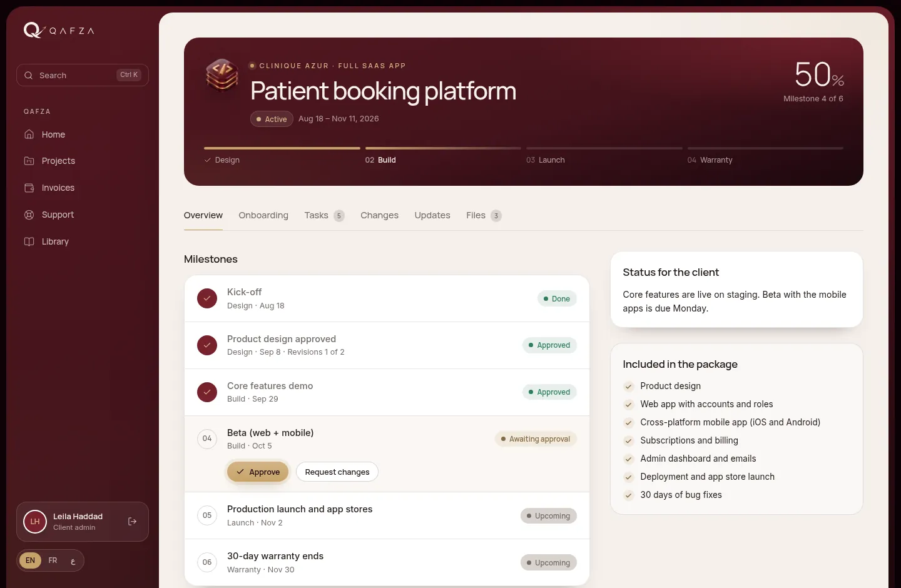Viewport: 901px width, 588px height.
Task: Click the search magnifier icon
Action: point(28,75)
